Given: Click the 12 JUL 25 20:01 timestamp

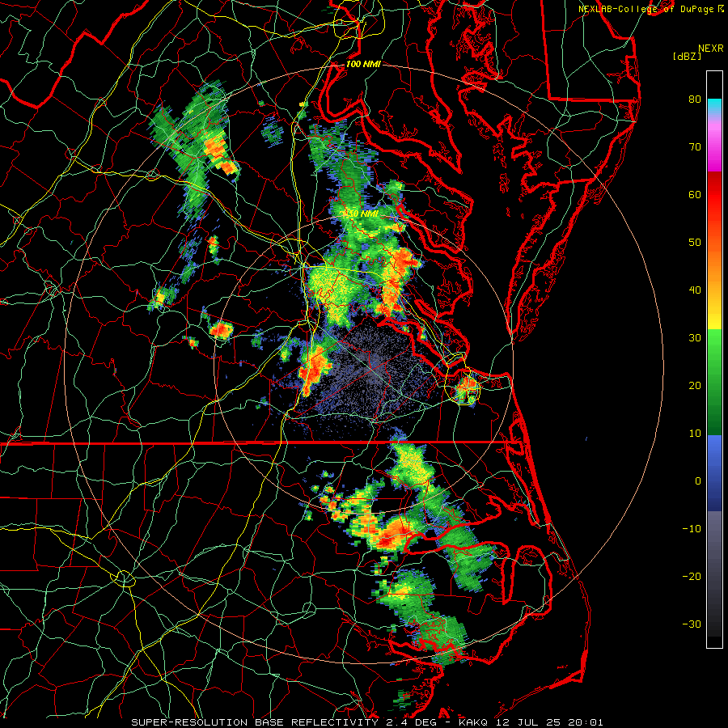Looking at the screenshot, I should 552,722.
